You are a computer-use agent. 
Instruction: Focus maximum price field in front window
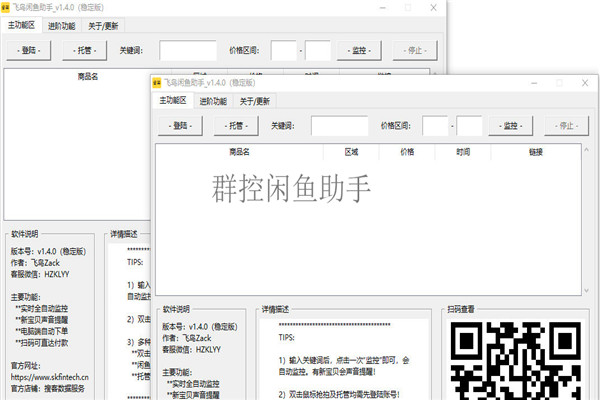tap(469, 126)
